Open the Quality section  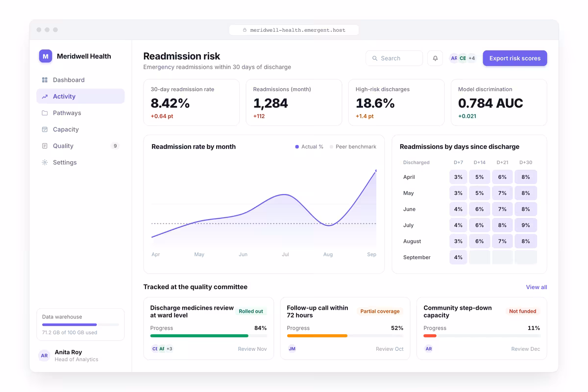coord(80,146)
